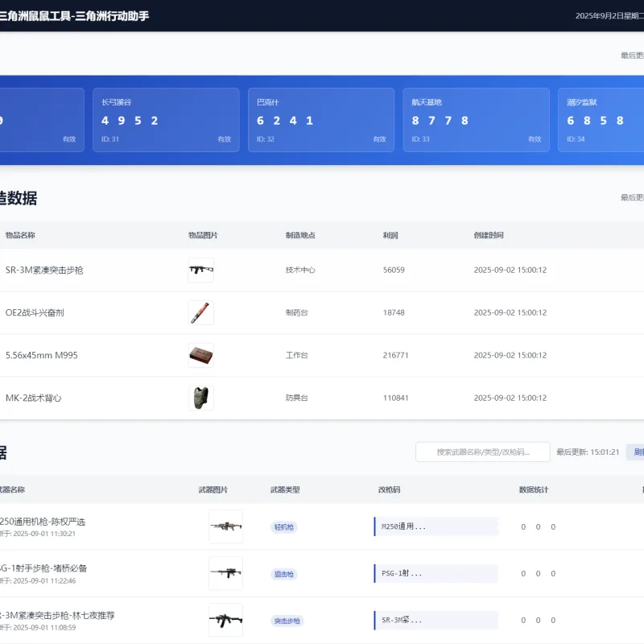The width and height of the screenshot is (644, 644).
Task: Sort by the 利润 column header
Action: pyautogui.click(x=390, y=235)
